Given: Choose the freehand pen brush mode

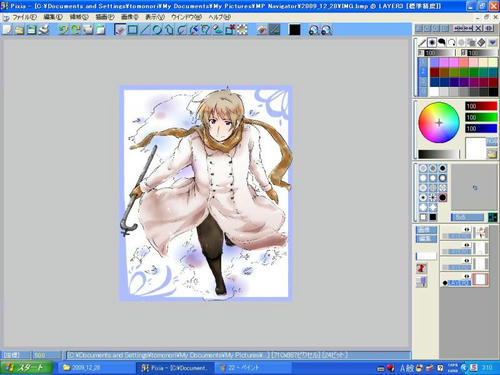Looking at the screenshot, I should (422, 42).
